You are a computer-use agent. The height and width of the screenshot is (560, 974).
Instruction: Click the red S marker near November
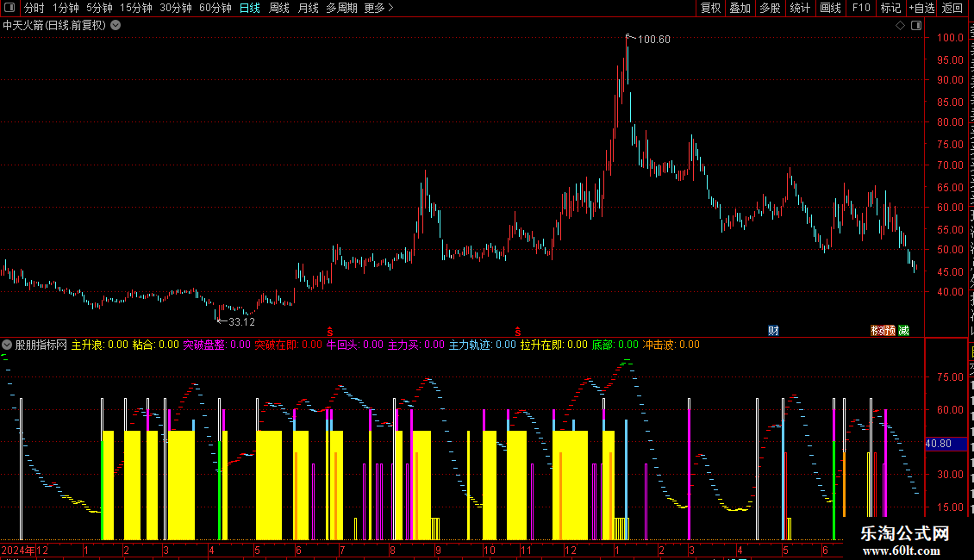[x=517, y=333]
